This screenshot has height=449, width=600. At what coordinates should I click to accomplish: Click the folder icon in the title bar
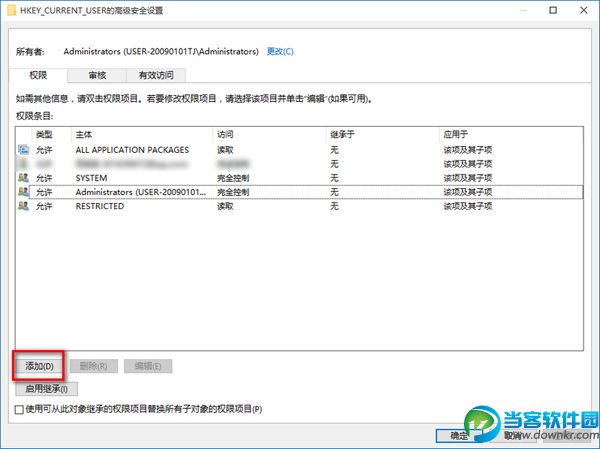tap(12, 10)
